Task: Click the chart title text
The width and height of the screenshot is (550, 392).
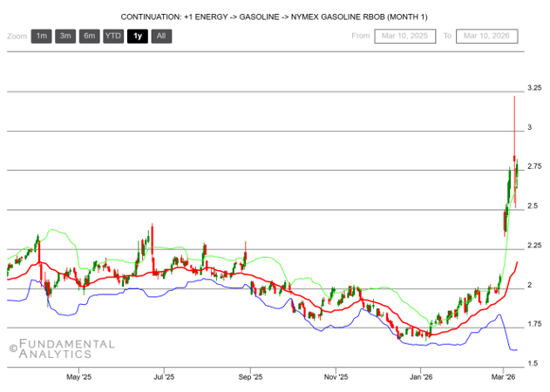Action: click(x=275, y=17)
